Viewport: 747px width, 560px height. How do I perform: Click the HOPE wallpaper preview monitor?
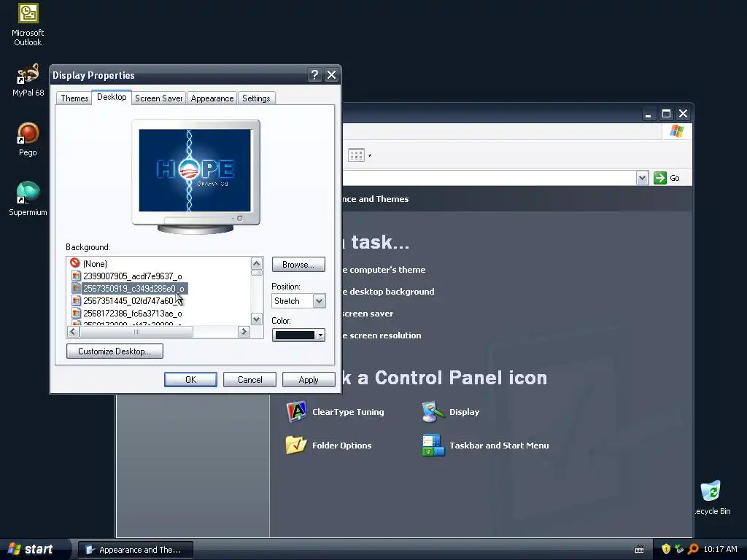(x=196, y=176)
